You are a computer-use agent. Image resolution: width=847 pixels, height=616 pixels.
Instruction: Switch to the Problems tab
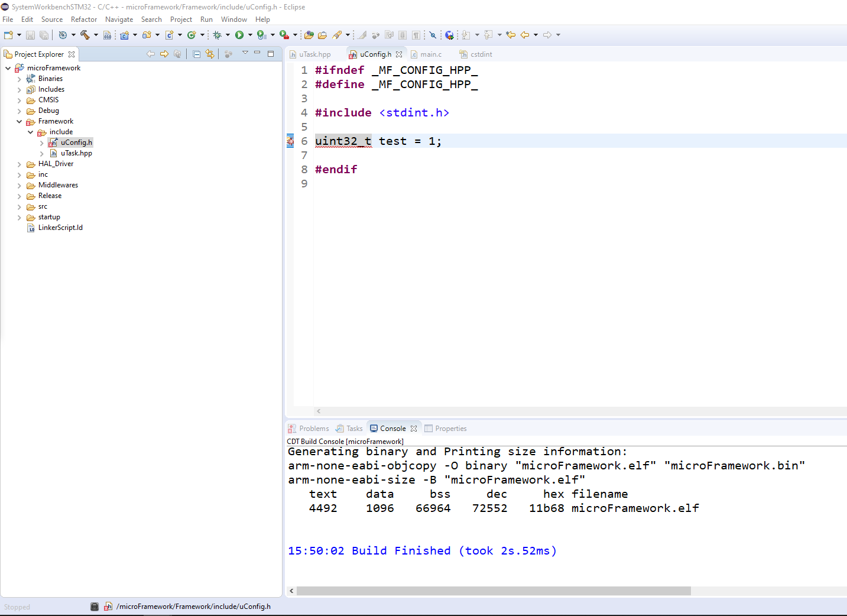point(313,429)
